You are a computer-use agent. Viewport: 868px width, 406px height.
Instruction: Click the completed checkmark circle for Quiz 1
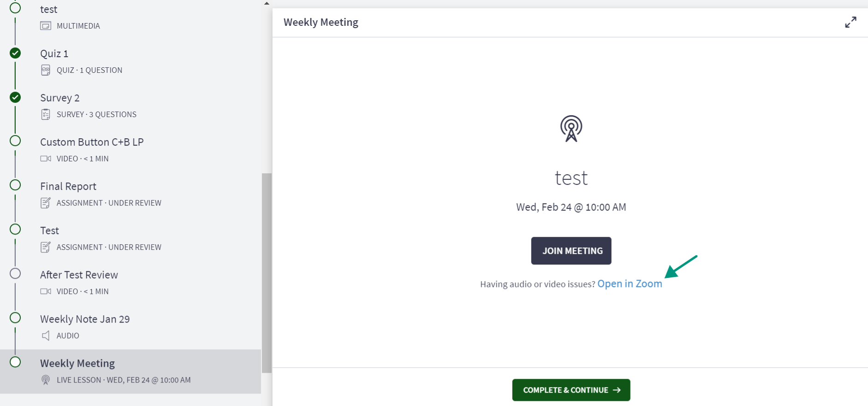(15, 53)
